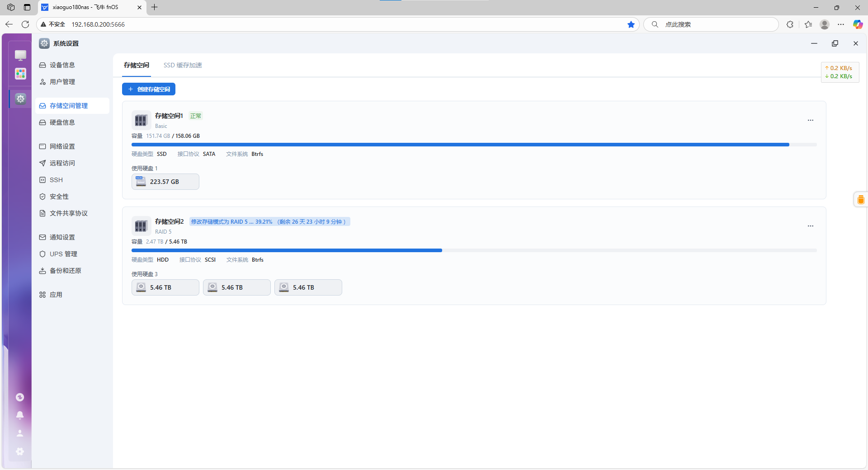Click the 存储空间1 storage pool icon
This screenshot has width=868, height=470.
click(141, 120)
